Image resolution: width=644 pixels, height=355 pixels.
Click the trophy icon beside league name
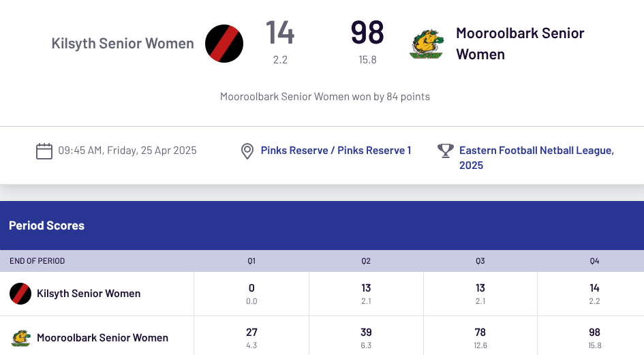click(446, 151)
